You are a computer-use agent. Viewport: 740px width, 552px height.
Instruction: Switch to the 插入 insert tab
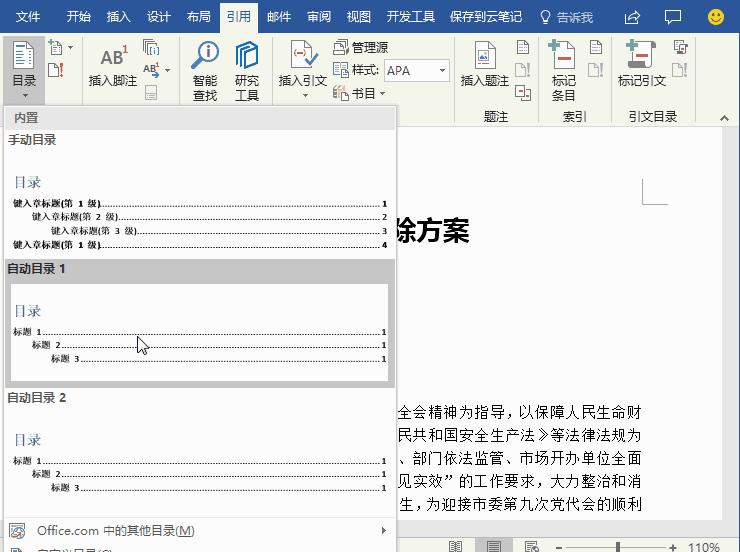click(118, 17)
